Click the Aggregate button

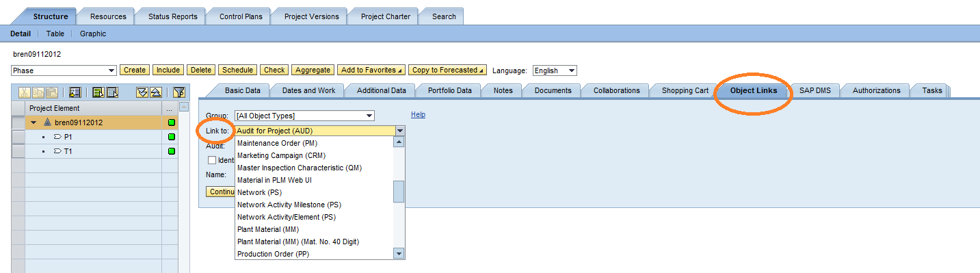[x=313, y=70]
